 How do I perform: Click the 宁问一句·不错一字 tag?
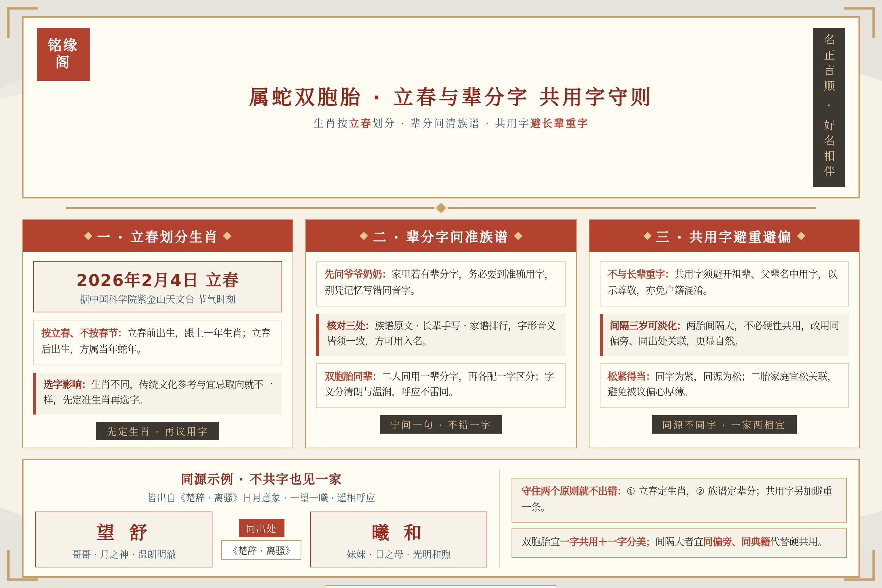tap(441, 424)
